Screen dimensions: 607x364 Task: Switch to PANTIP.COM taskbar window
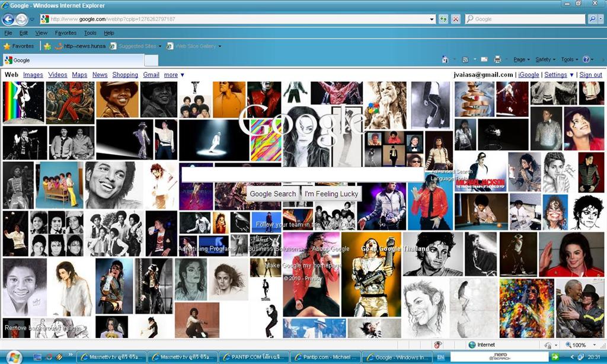tap(254, 357)
